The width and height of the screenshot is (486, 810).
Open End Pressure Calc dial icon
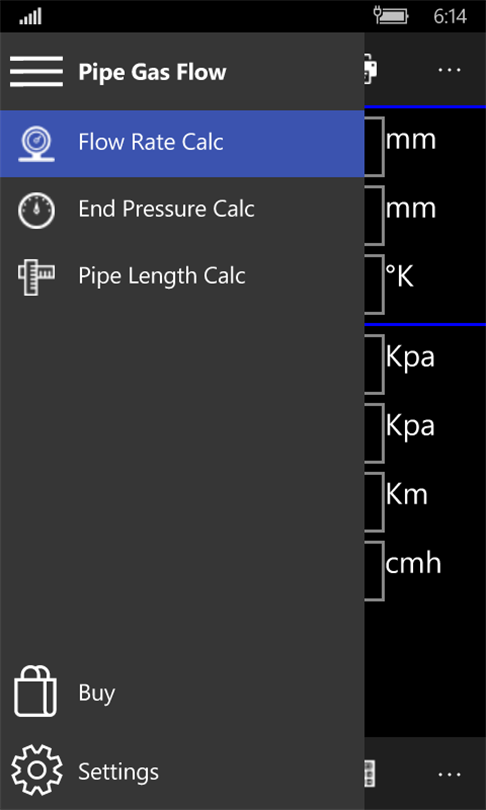36,210
